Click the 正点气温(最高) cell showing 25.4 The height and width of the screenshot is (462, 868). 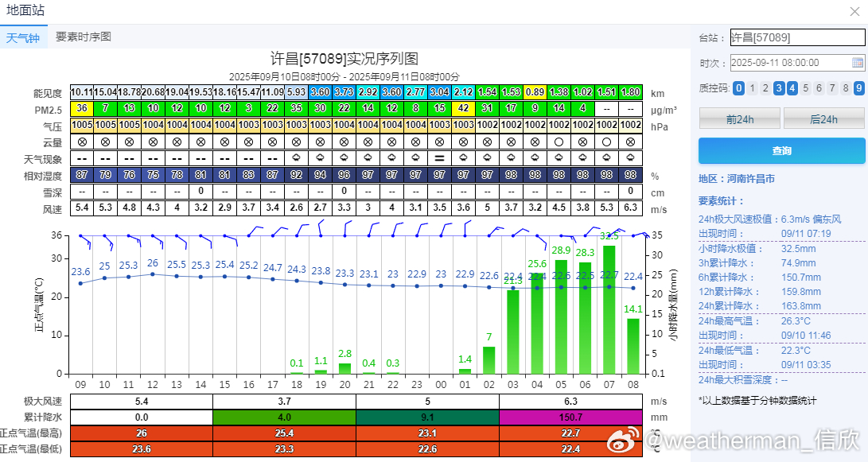tap(285, 433)
